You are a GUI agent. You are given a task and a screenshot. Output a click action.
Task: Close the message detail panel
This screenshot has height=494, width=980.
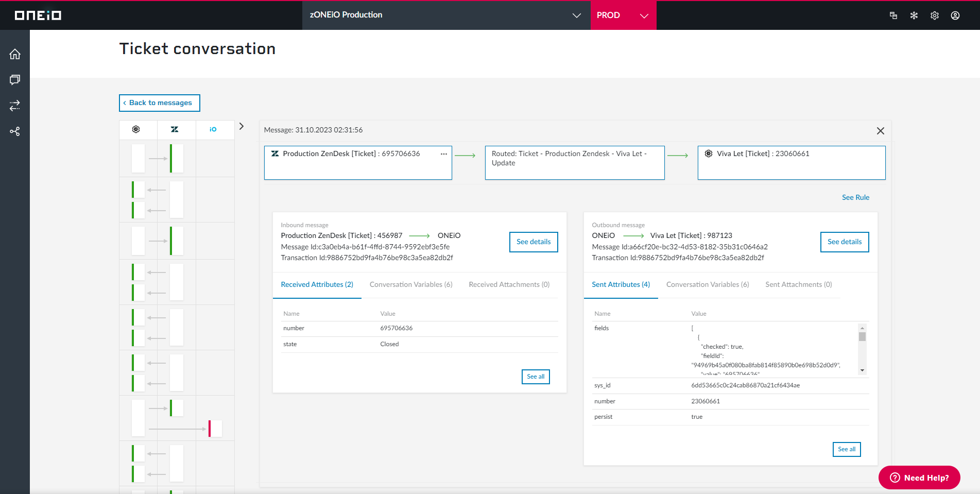[x=881, y=131]
